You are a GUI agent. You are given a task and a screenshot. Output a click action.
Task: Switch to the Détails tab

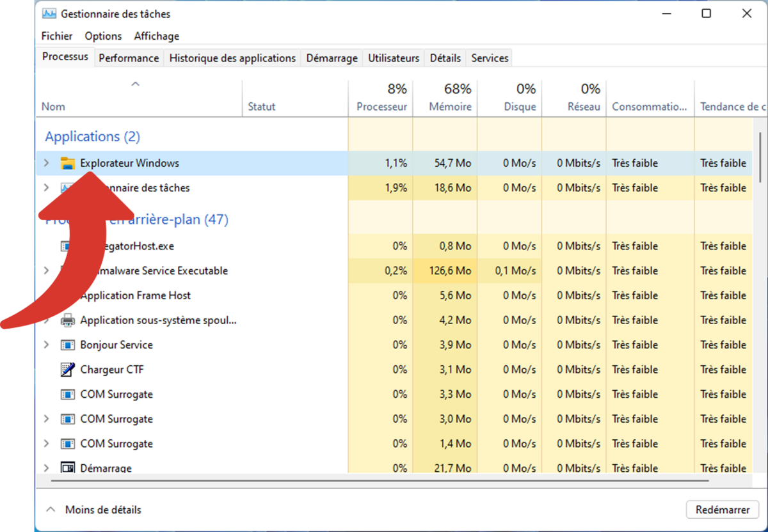(x=445, y=58)
